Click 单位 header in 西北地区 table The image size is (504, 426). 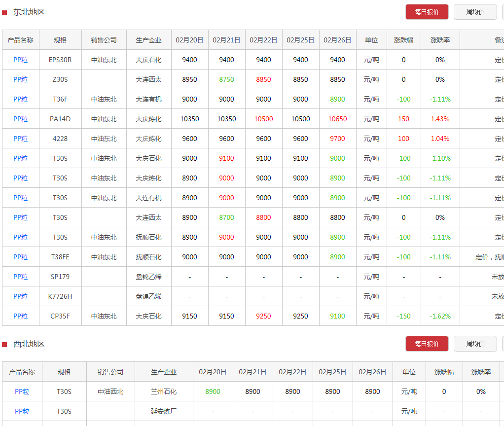(409, 372)
